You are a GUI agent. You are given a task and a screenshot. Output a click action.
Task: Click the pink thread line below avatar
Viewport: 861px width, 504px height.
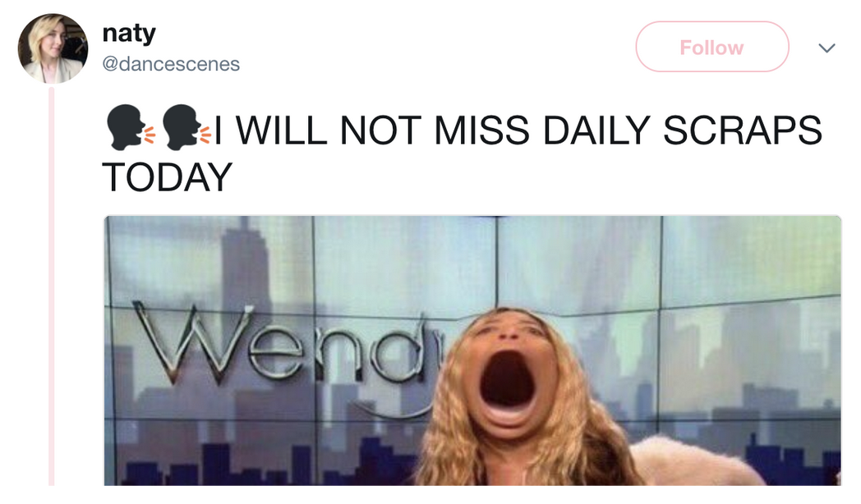pos(52,285)
